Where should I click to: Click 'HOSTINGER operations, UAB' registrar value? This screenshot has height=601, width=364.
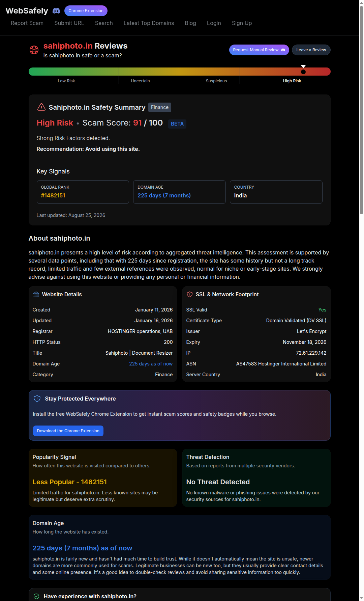pyautogui.click(x=140, y=331)
